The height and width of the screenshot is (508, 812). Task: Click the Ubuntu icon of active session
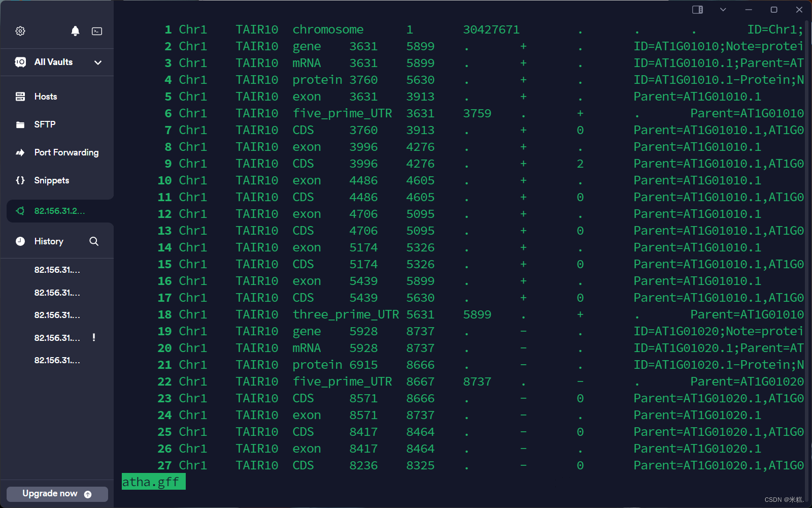(20, 211)
